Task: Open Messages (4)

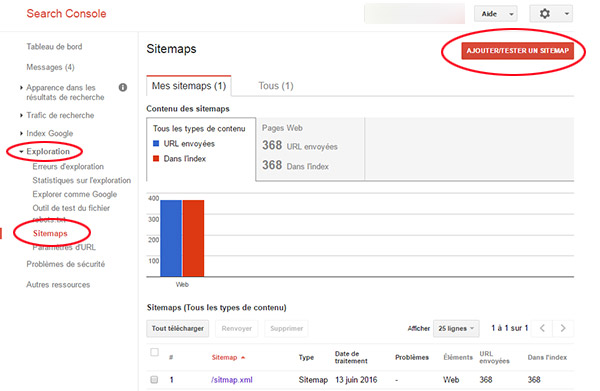Action: point(50,67)
